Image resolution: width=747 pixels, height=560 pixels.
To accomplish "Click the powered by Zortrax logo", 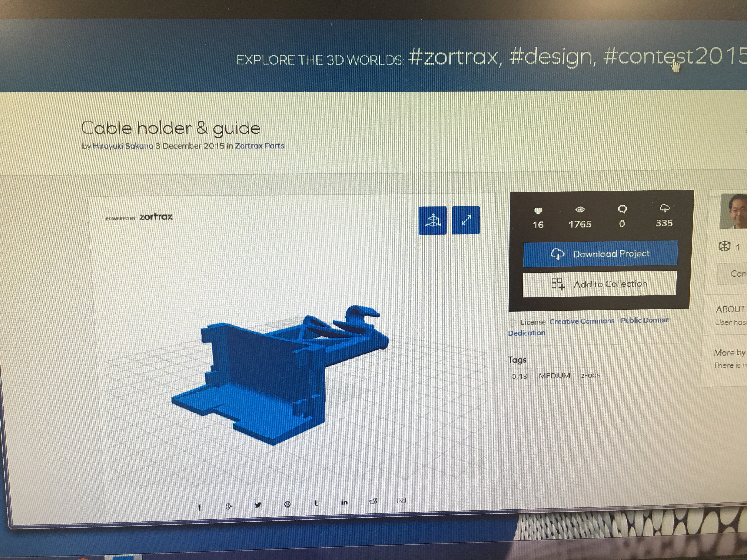I will point(139,217).
